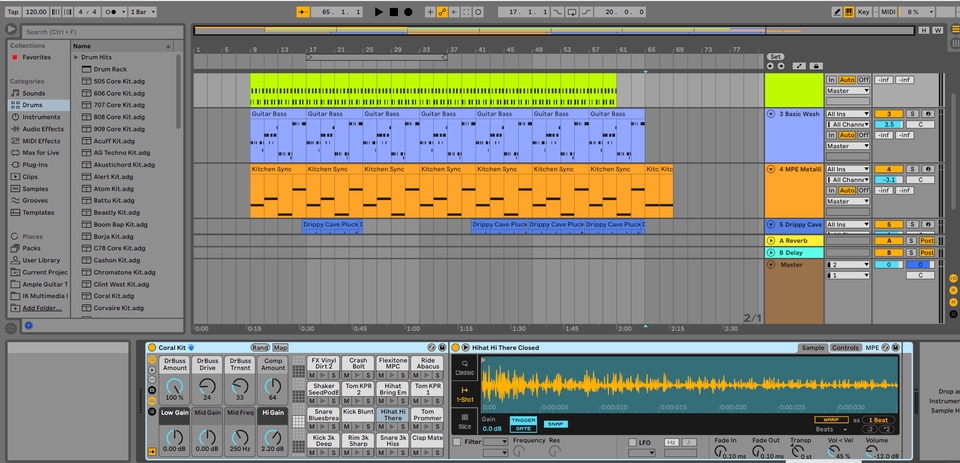Toggle the computer MIDI keyboard icon

[849, 12]
